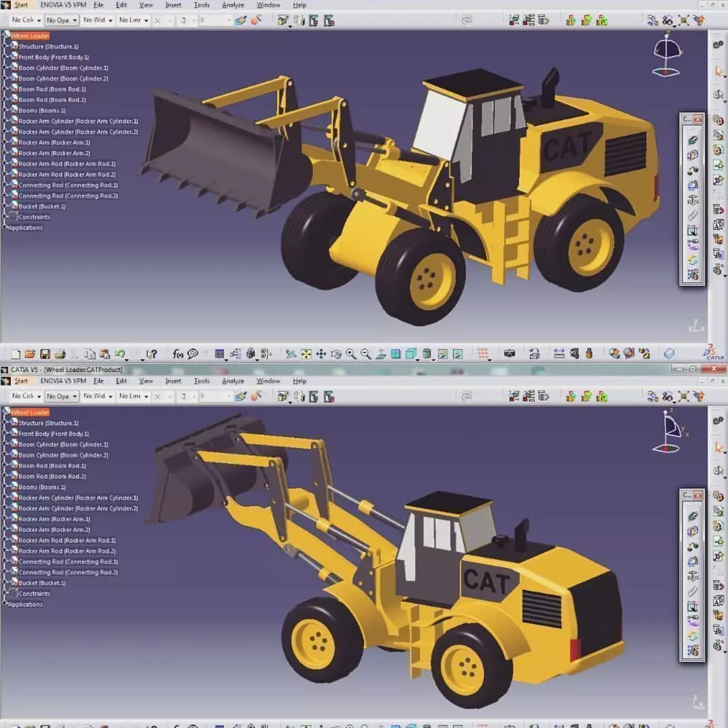Click Zoom In magnifier in upper window
728x728 pixels.
[351, 355]
